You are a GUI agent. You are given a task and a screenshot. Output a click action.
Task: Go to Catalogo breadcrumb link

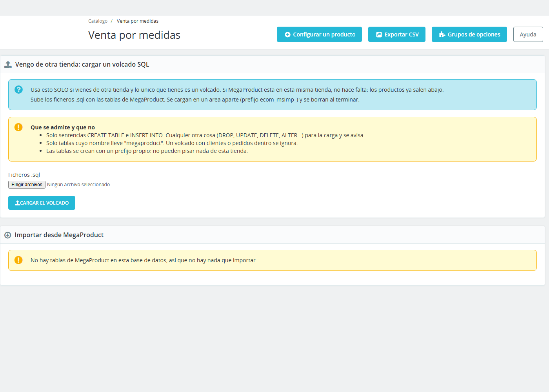(x=98, y=21)
